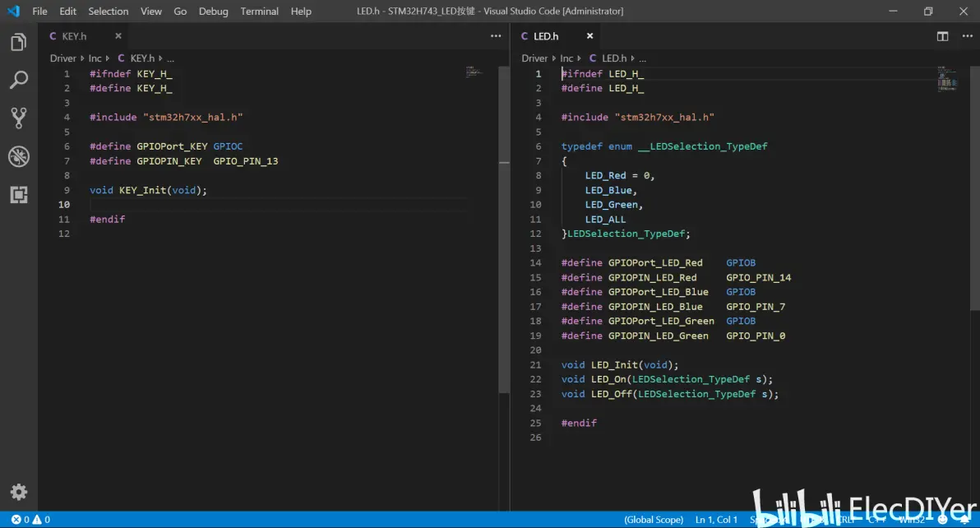Close the KEY.h tab
The image size is (980, 528).
click(118, 36)
